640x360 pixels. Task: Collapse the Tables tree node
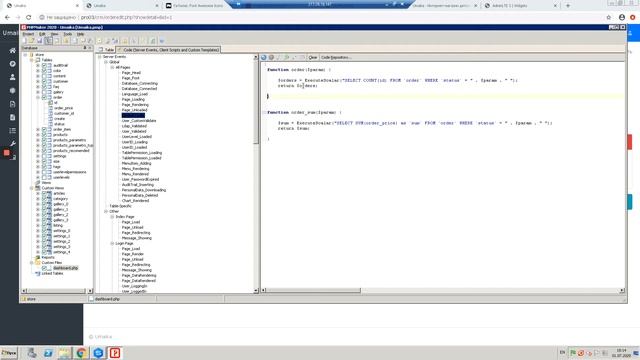tap(32, 60)
